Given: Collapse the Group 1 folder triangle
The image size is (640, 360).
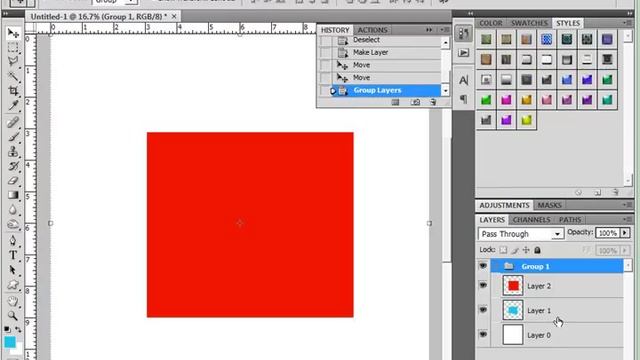Looking at the screenshot, I should (x=497, y=267).
